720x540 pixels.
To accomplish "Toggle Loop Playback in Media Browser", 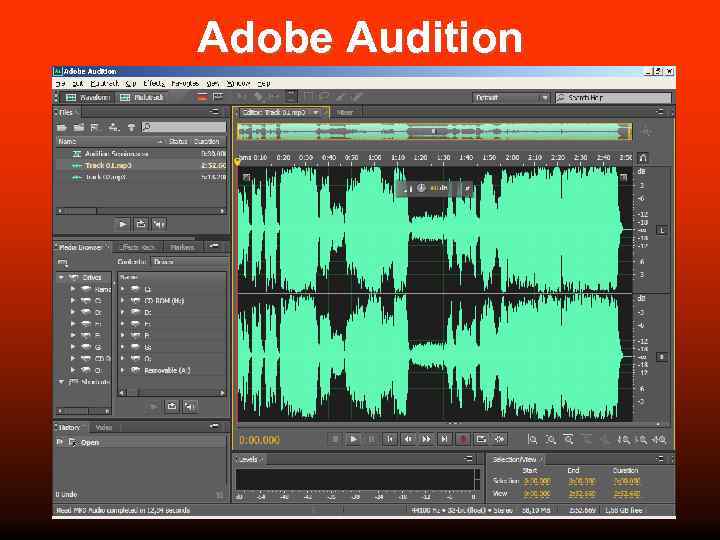I will pyautogui.click(x=172, y=406).
